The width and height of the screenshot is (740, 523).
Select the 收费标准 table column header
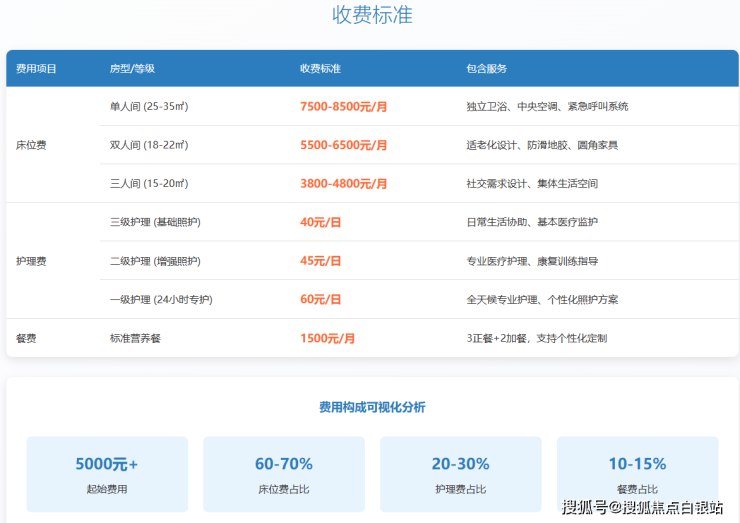(x=320, y=69)
